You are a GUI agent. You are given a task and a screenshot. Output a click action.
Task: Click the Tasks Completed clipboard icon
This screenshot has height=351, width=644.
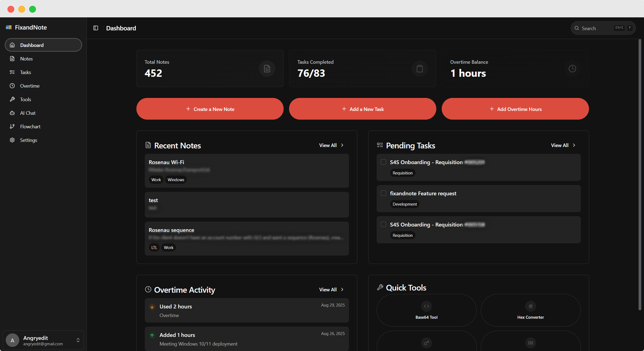pyautogui.click(x=419, y=69)
